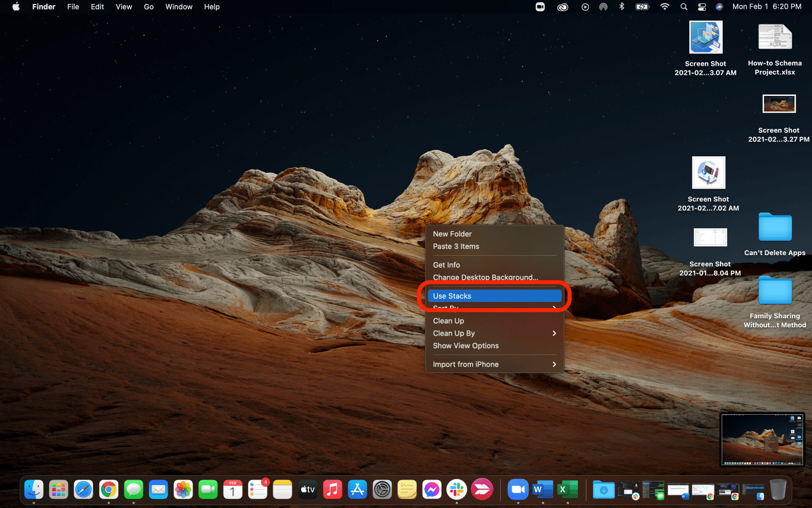Screen dimensions: 812x508
Task: Expand the Import from iPhone submenu
Action: (x=494, y=364)
